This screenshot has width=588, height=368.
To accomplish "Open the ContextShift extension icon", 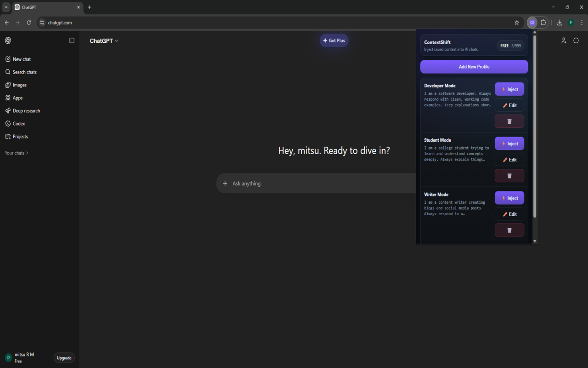I will click(532, 23).
